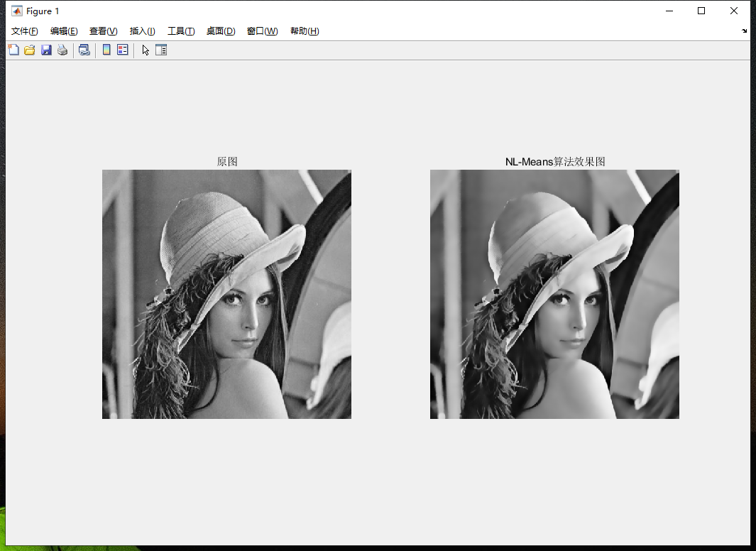Toggle the Edit Plot arrow tool
This screenshot has width=756, height=551.
(145, 50)
